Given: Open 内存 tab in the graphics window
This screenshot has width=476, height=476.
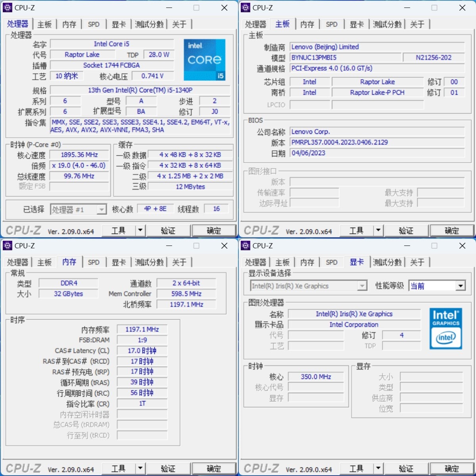Looking at the screenshot, I should click(307, 263).
